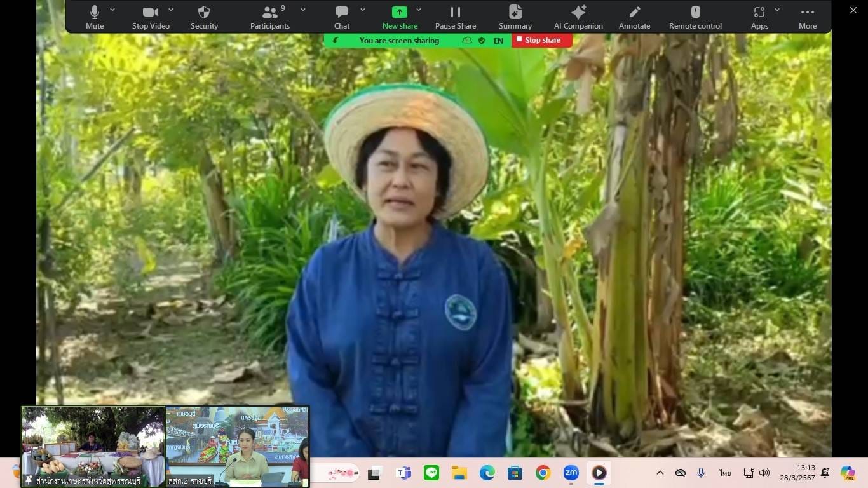This screenshot has width=868, height=488.
Task: Open the Participants panel
Action: click(x=270, y=17)
